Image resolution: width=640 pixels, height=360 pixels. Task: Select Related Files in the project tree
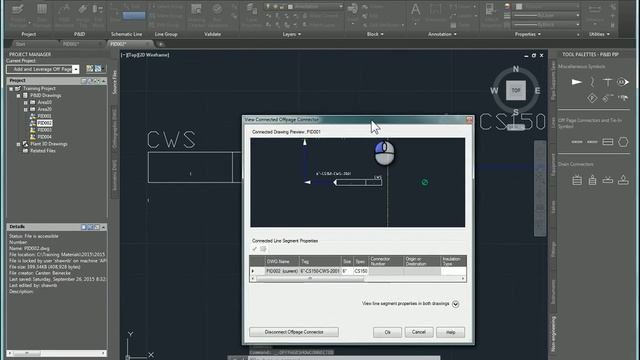pos(42,151)
